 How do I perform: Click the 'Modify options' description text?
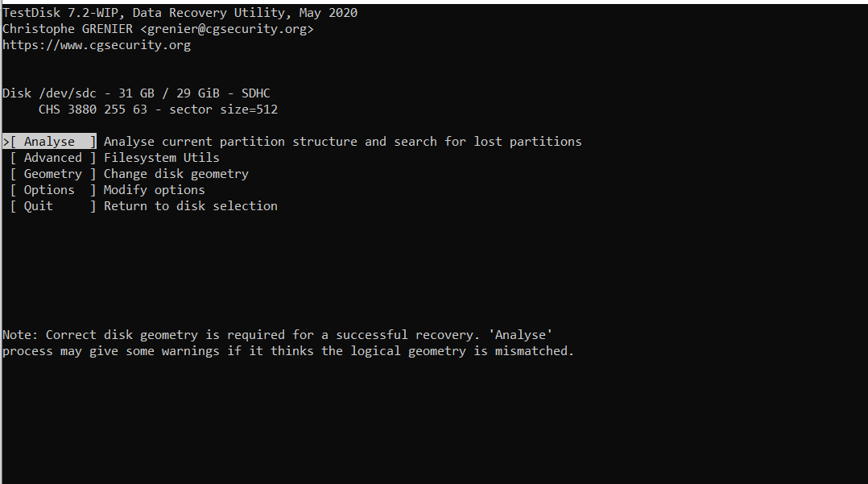point(155,190)
